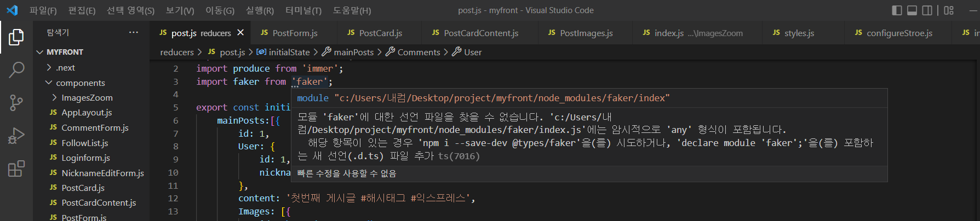Open PostCardContent.js in the explorer
Screen dimensions: 980x221
(x=91, y=202)
